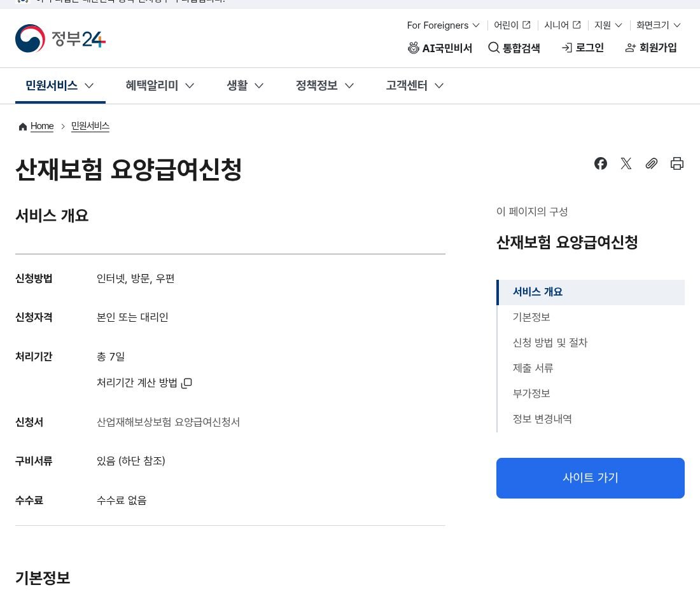700x599 pixels.
Task: Click 민원서비스 breadcrumb link
Action: 90,127
